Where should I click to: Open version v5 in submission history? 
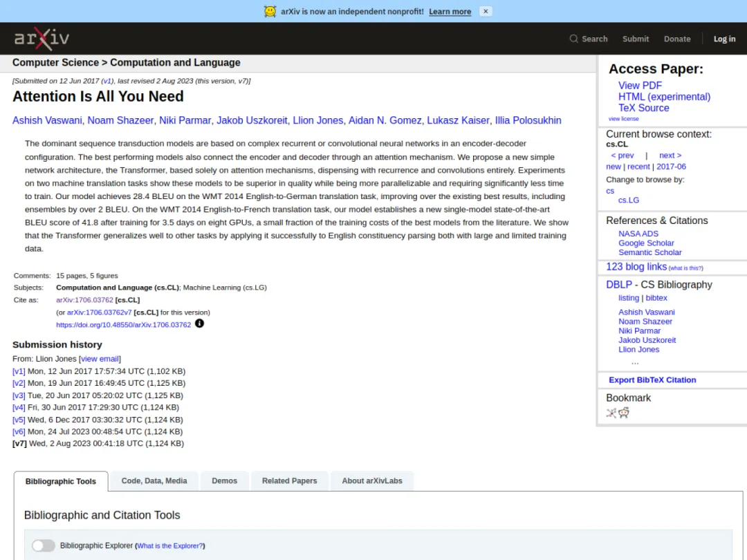click(19, 420)
